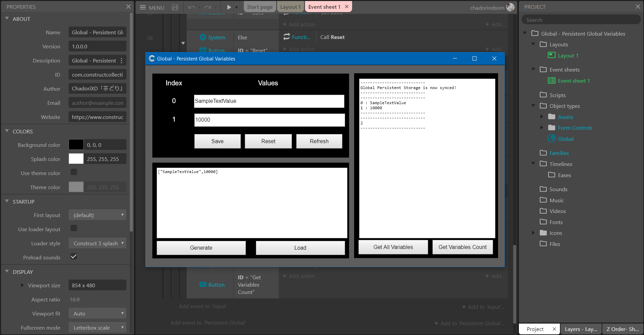Viewport: 644px width, 335px height.
Task: Switch to the Z Order bottom tab
Action: [x=622, y=329]
